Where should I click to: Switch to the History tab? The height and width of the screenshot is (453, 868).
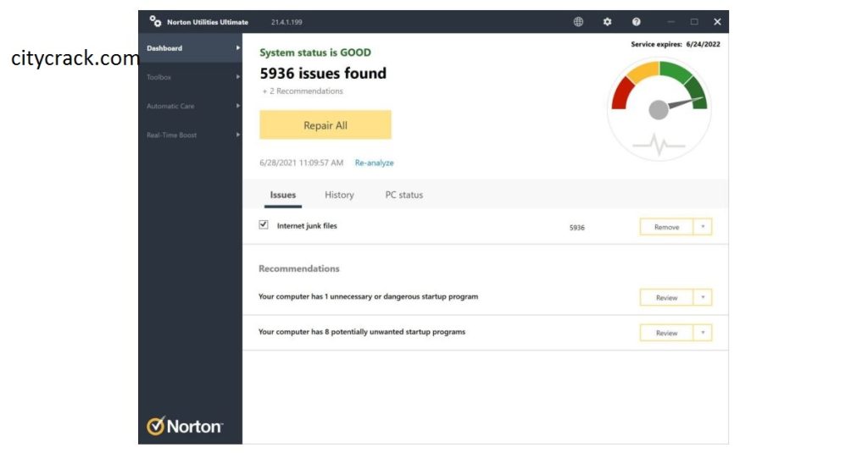(339, 195)
